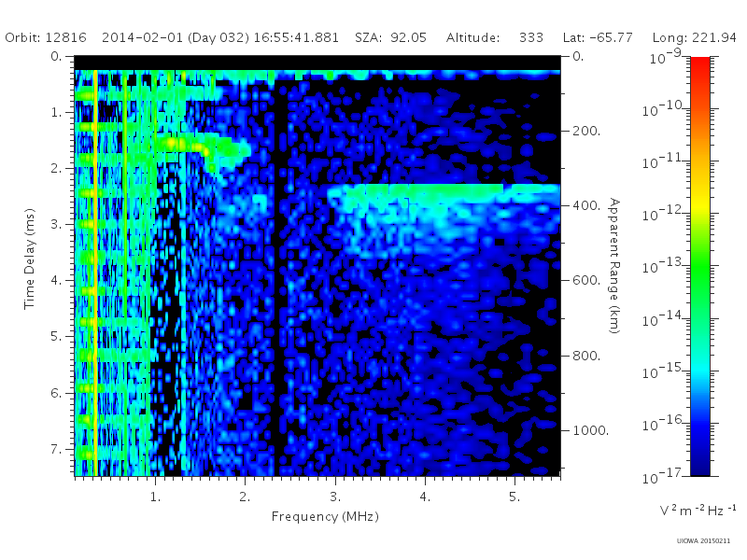Click the '5.' tick on frequency axis
The width and height of the screenshot is (747, 560).
pyautogui.click(x=514, y=497)
